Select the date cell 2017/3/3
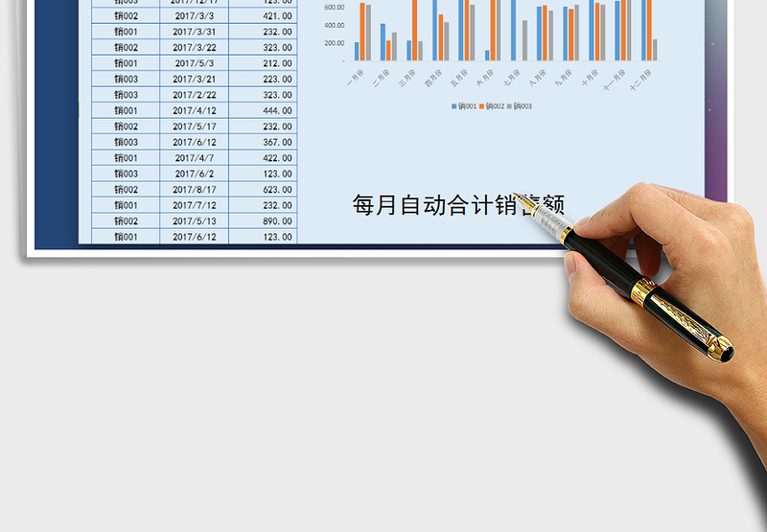Viewport: 767px width, 532px height. point(195,16)
